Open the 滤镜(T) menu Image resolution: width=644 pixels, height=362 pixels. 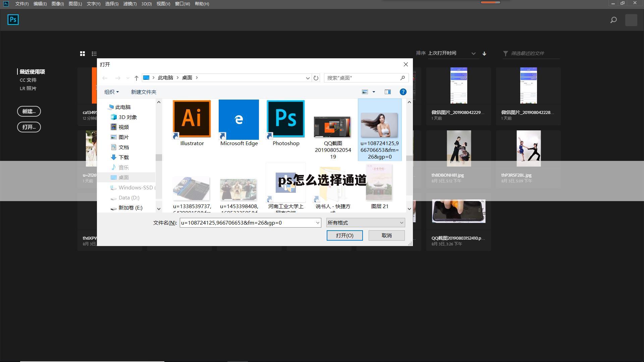pos(130,4)
